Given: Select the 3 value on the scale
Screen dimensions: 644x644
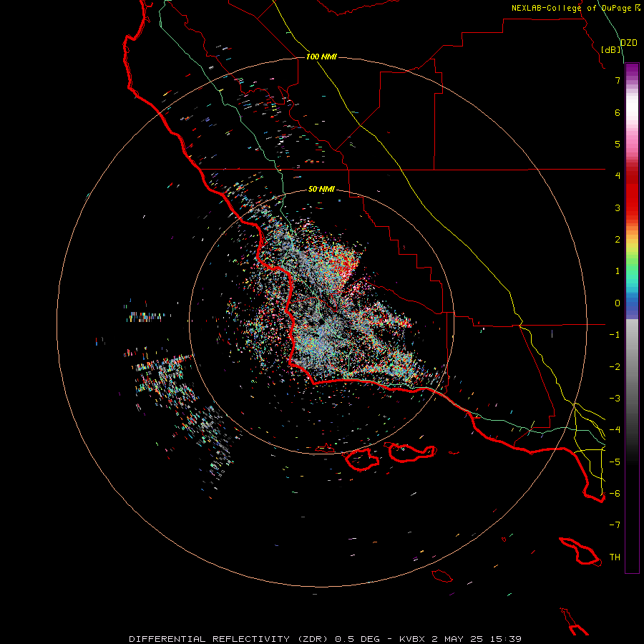Looking at the screenshot, I should pos(618,208).
